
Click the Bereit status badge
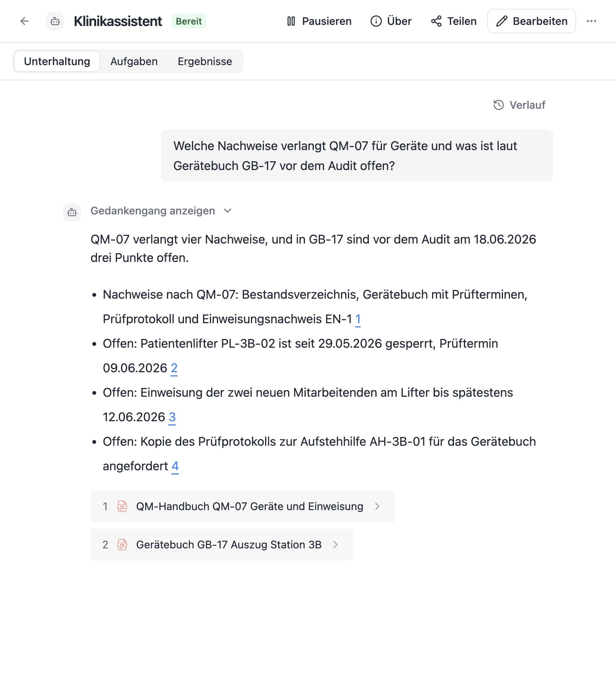[189, 21]
